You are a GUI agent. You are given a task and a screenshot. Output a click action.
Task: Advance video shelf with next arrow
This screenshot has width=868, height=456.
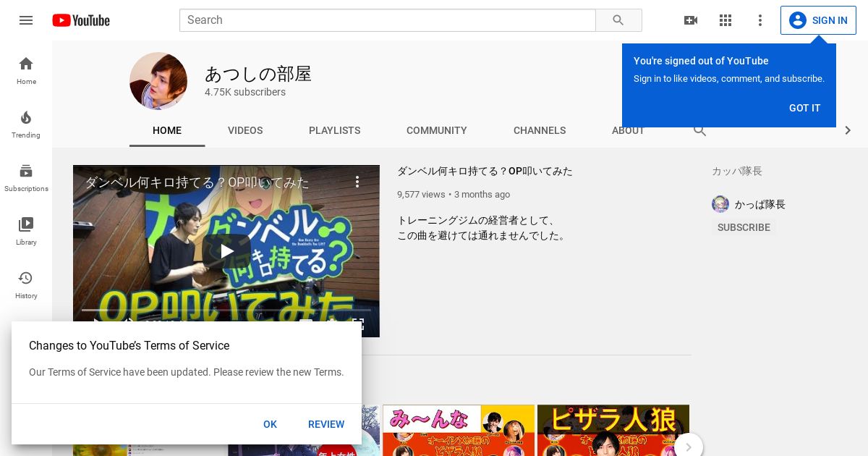689,447
